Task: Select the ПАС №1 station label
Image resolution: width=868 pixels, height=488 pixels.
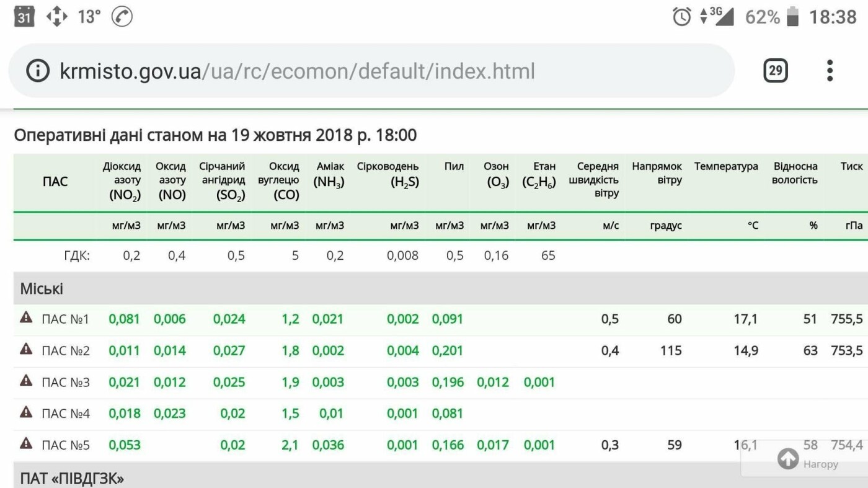Action: pos(66,319)
